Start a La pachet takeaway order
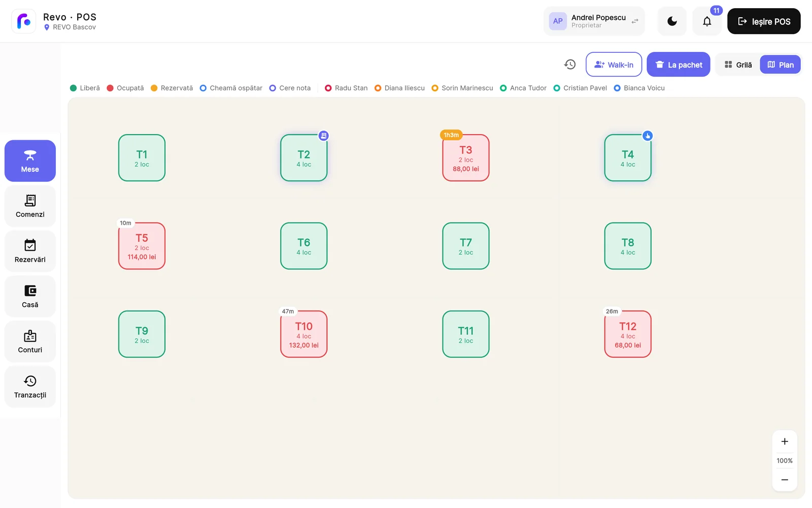 (679, 65)
